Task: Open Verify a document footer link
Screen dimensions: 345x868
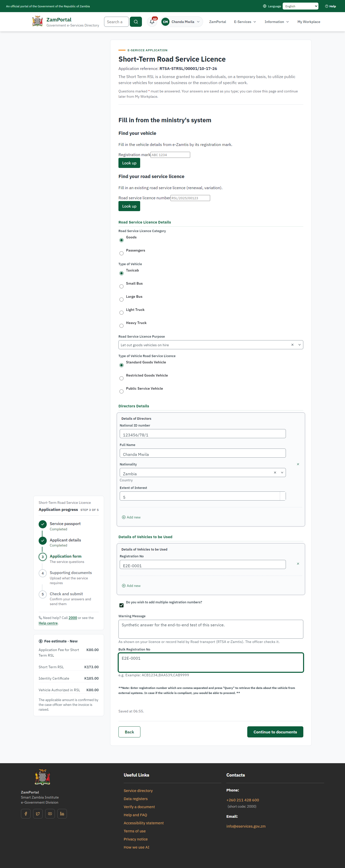Action: coord(139,807)
